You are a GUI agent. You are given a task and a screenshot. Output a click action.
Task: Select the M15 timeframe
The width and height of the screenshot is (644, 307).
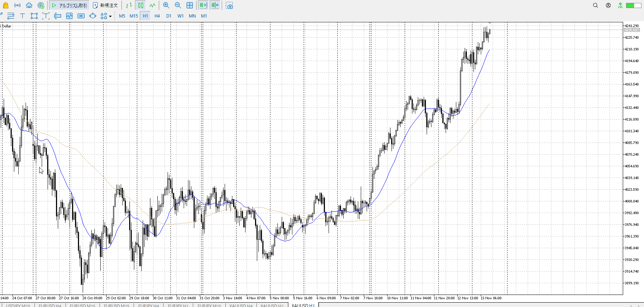click(134, 16)
